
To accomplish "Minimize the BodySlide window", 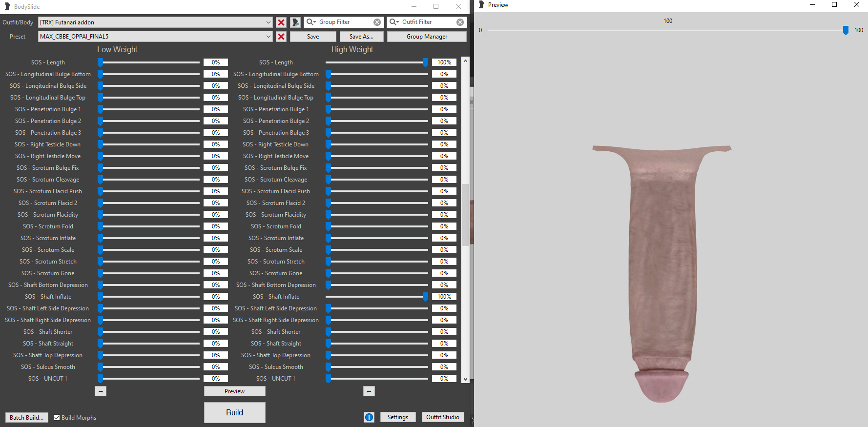I will click(x=414, y=7).
